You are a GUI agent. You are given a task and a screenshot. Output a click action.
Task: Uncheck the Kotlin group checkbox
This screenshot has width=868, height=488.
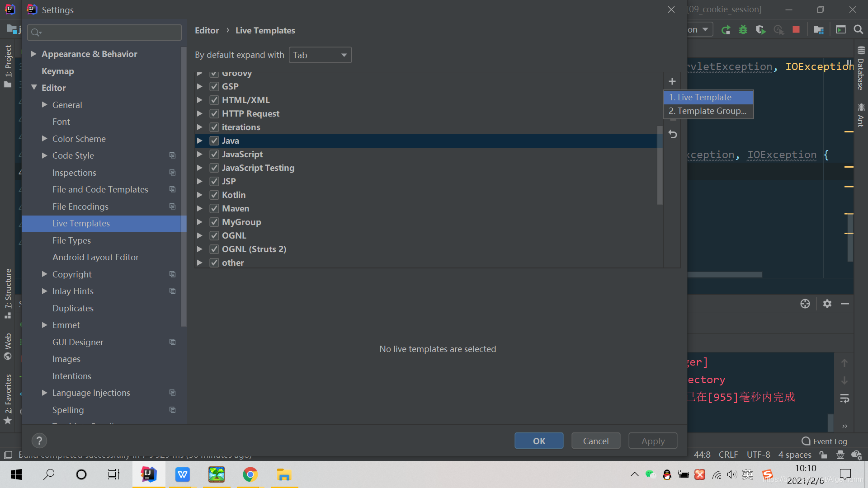[x=214, y=195]
